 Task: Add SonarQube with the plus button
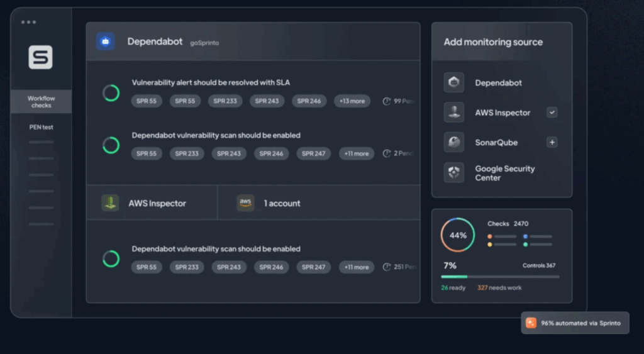coord(552,142)
